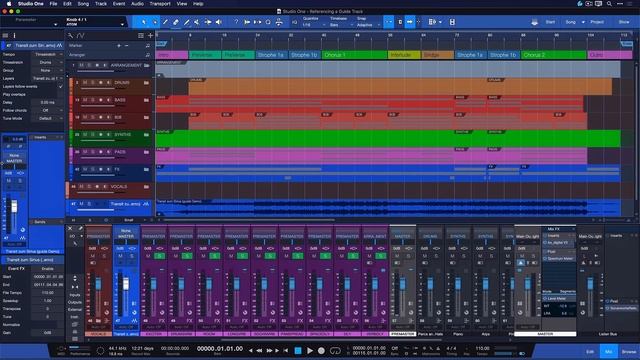Record-enable the FX track
Image resolution: width=640 pixels, height=360 pixels.
[x=100, y=169]
